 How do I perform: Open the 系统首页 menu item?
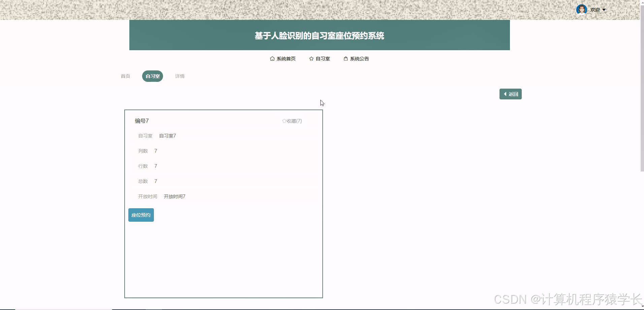[x=283, y=59]
